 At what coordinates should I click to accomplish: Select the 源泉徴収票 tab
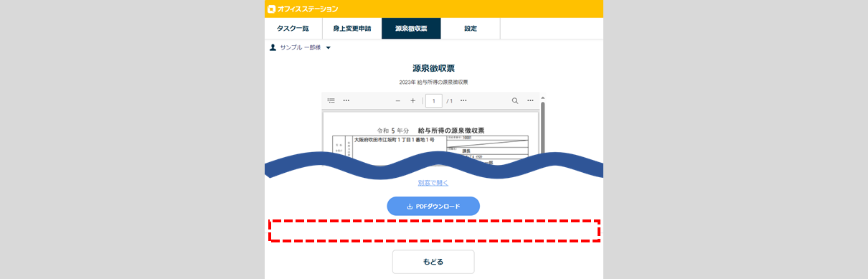(x=411, y=29)
